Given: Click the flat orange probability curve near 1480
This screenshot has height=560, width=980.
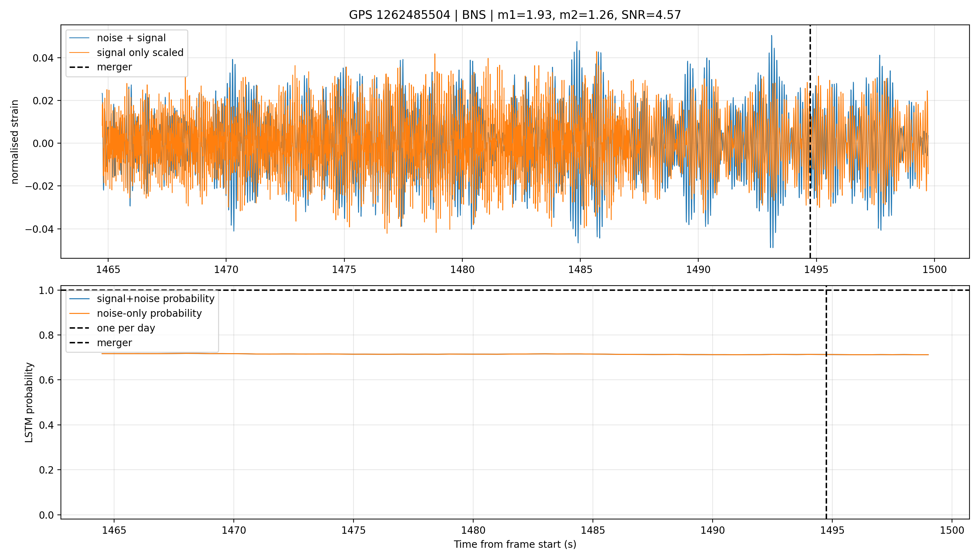Looking at the screenshot, I should pos(473,354).
